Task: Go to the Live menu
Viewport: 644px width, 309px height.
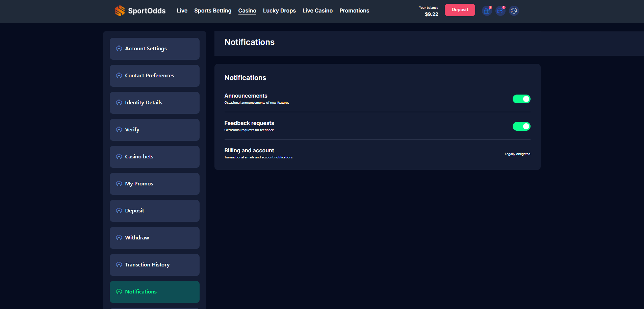Action: click(x=182, y=11)
